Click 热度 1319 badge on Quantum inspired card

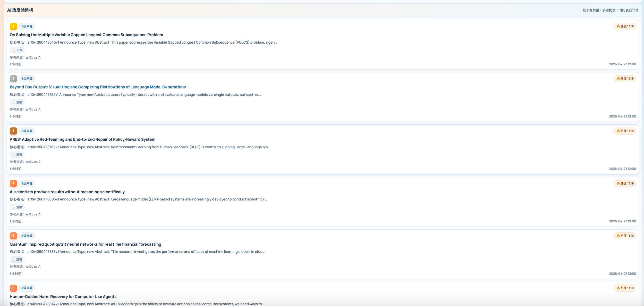pos(625,236)
